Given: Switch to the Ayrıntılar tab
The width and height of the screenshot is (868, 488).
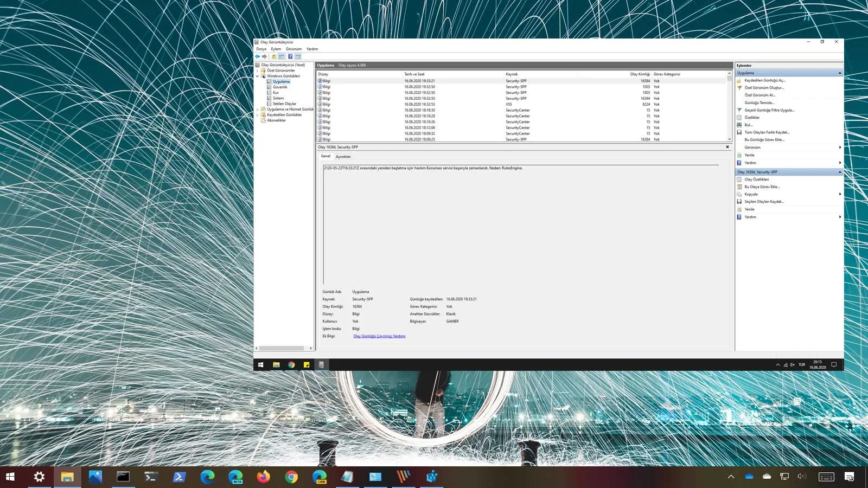Looking at the screenshot, I should coord(343,157).
